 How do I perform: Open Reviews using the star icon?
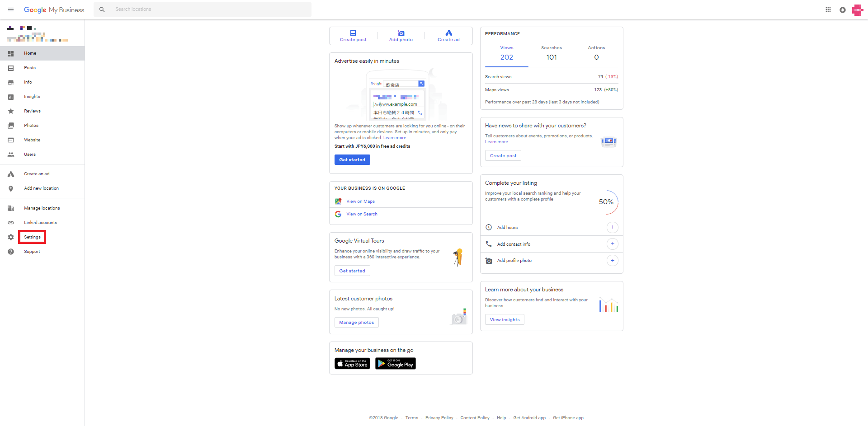[11, 111]
